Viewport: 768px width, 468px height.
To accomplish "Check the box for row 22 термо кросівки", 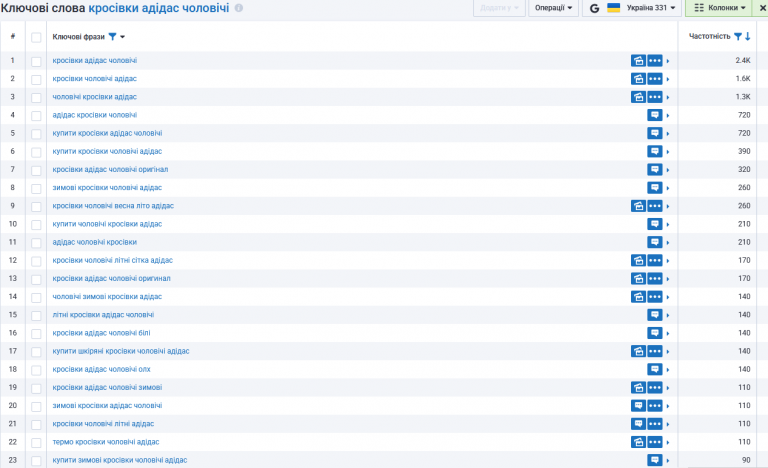I will point(36,442).
